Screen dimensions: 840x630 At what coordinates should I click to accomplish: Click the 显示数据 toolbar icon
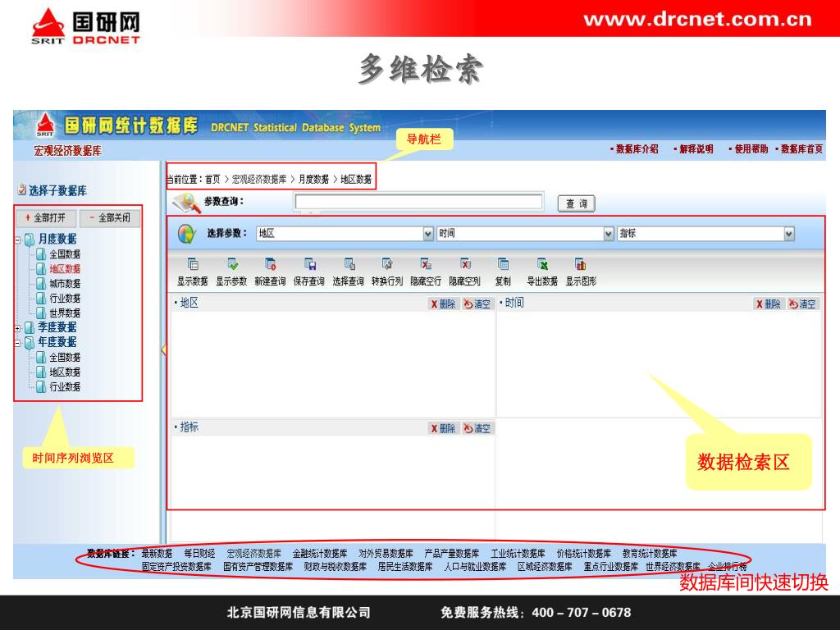tap(193, 264)
